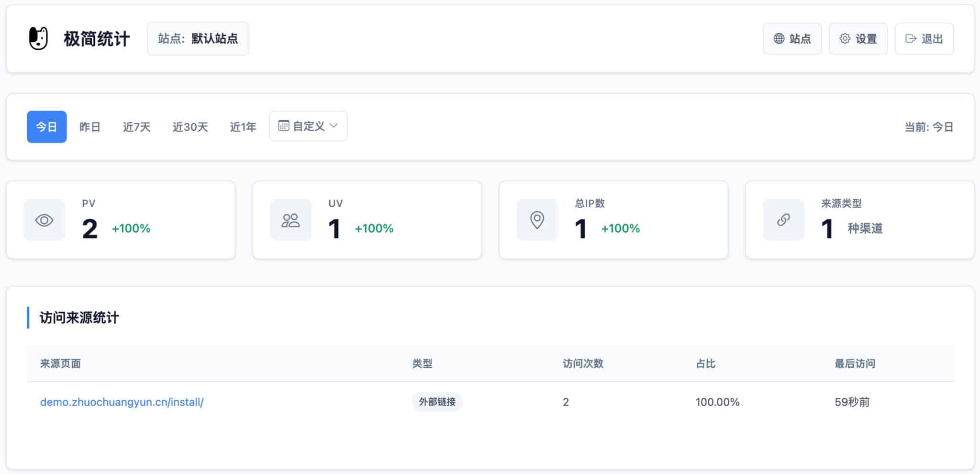
Task: Click the 访问次数 column header
Action: [x=583, y=363]
